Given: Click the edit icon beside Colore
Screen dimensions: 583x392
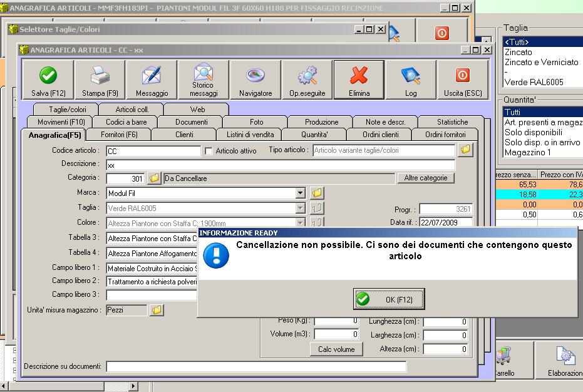Looking at the screenshot, I should click(x=317, y=222).
